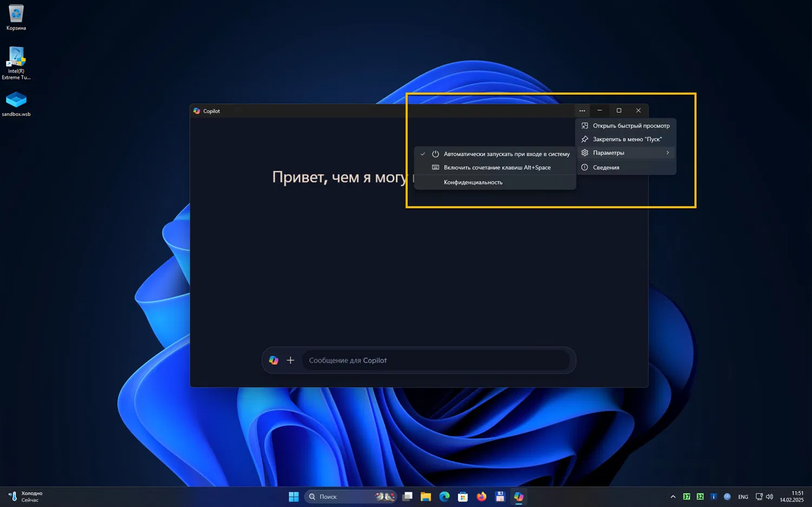Open the weather widget showing Холодно
Image resolution: width=812 pixels, height=507 pixels.
[x=25, y=497]
